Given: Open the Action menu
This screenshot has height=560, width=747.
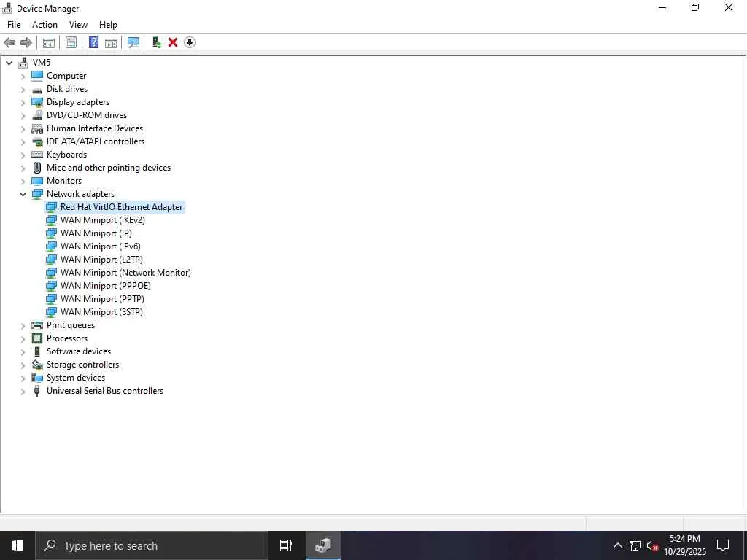Looking at the screenshot, I should [44, 25].
